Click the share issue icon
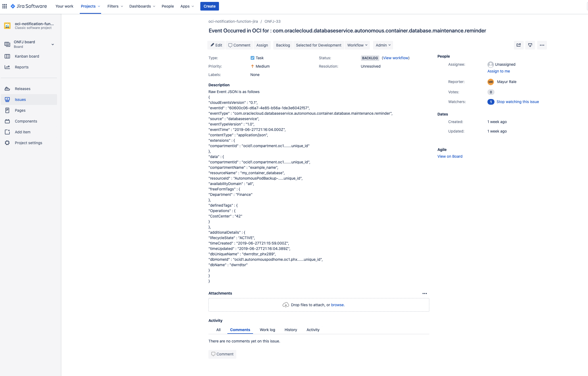 pos(519,45)
